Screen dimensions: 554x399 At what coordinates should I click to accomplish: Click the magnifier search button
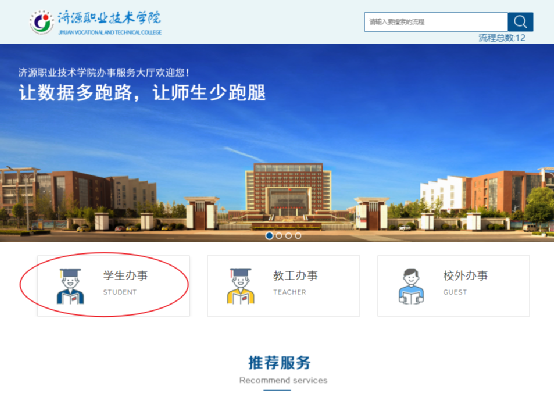(520, 22)
